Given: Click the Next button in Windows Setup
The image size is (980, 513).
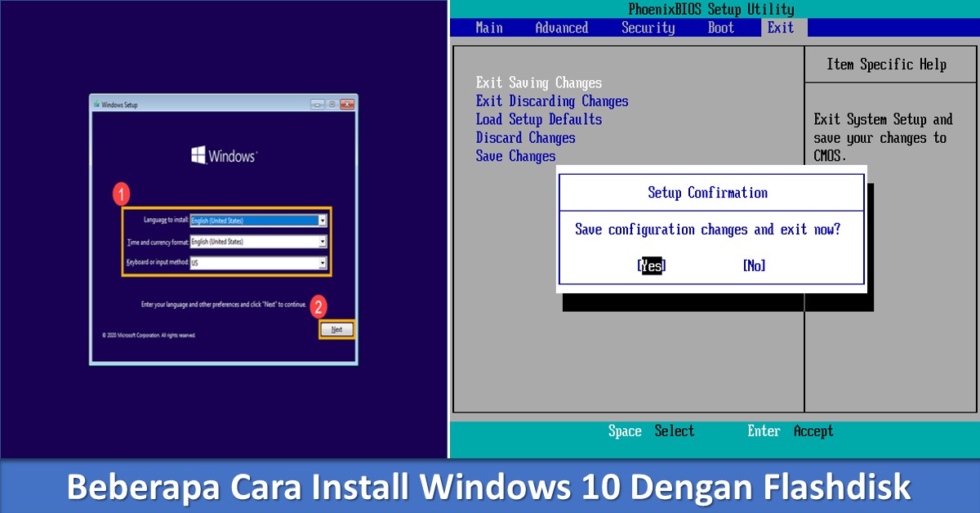Looking at the screenshot, I should click(336, 329).
